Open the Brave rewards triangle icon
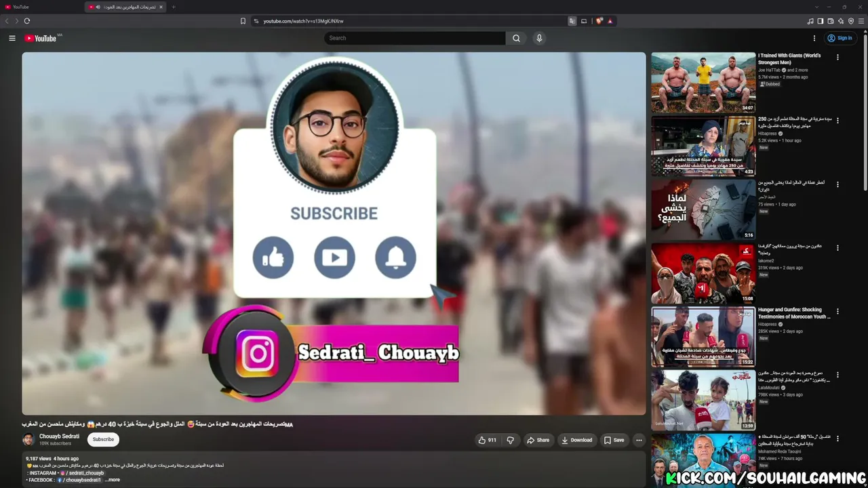 [610, 21]
